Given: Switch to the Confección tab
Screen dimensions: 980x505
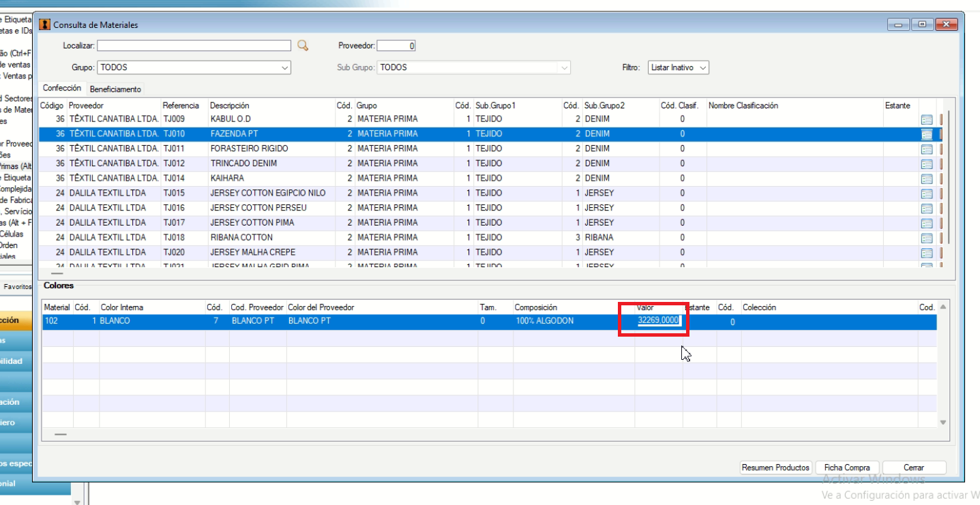Looking at the screenshot, I should pyautogui.click(x=62, y=89).
